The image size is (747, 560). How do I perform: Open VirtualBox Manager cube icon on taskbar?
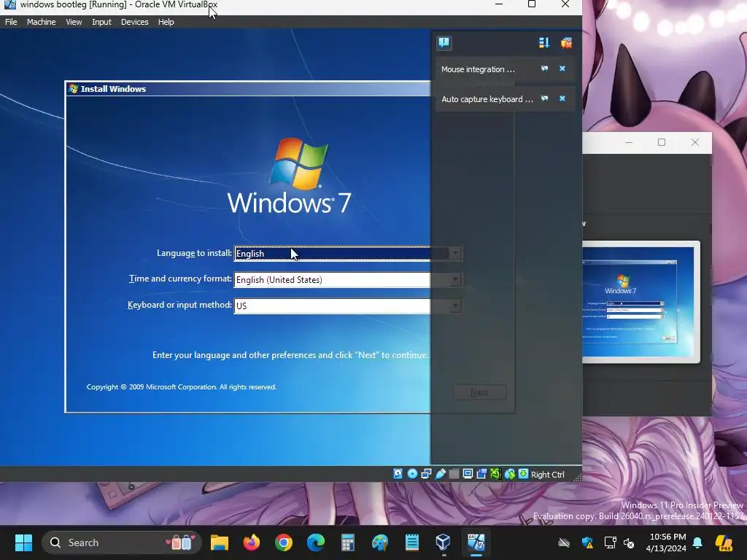tap(444, 542)
